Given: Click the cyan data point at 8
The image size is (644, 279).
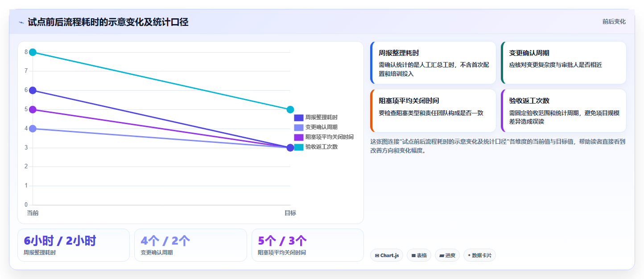Looking at the screenshot, I should tap(33, 52).
